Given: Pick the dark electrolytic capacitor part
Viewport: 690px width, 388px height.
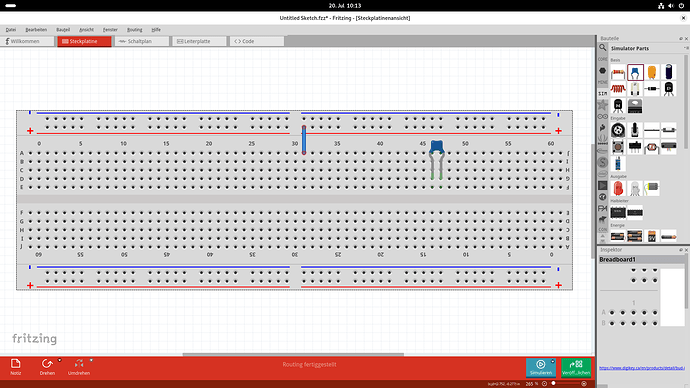Looking at the screenshot, I should pos(668,73).
